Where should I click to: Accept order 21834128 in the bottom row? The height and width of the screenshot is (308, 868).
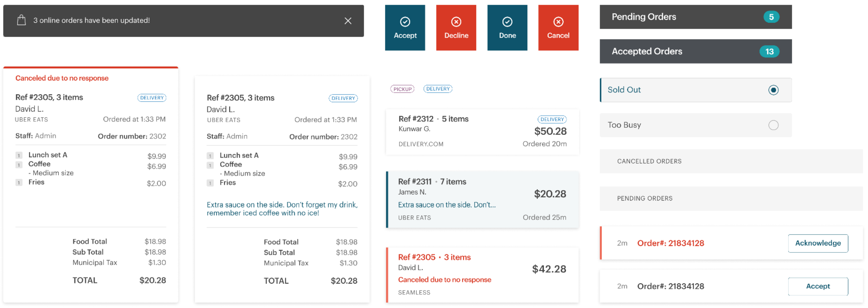(818, 286)
